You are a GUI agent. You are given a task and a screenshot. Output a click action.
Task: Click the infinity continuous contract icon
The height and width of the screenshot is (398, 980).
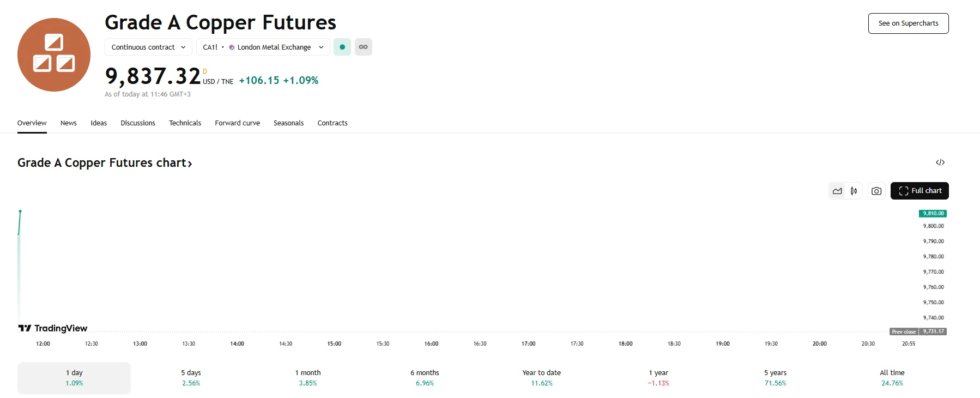(x=363, y=47)
